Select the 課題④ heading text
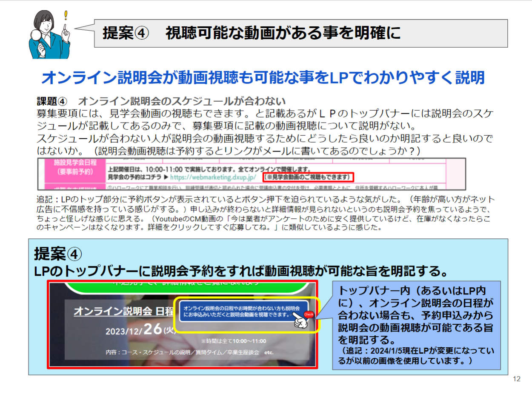Screen dimensions: 532x400 pos(161,101)
